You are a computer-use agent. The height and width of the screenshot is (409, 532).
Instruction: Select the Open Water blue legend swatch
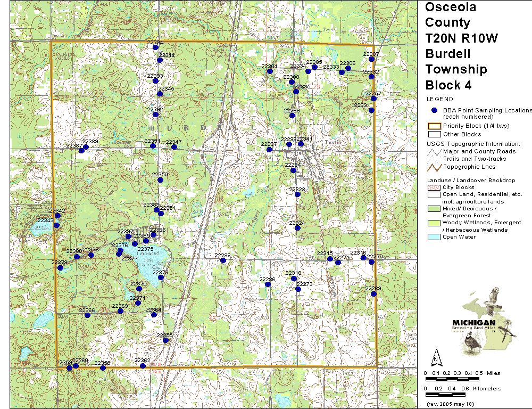click(x=434, y=237)
